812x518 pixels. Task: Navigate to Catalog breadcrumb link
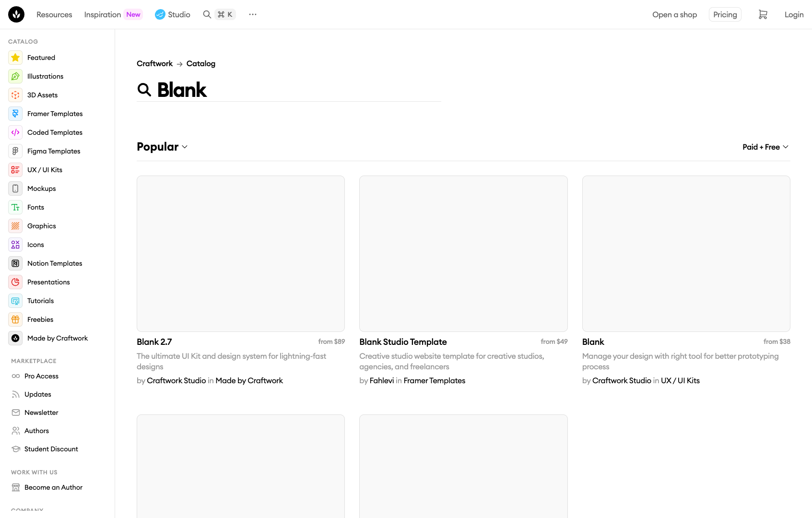click(200, 63)
